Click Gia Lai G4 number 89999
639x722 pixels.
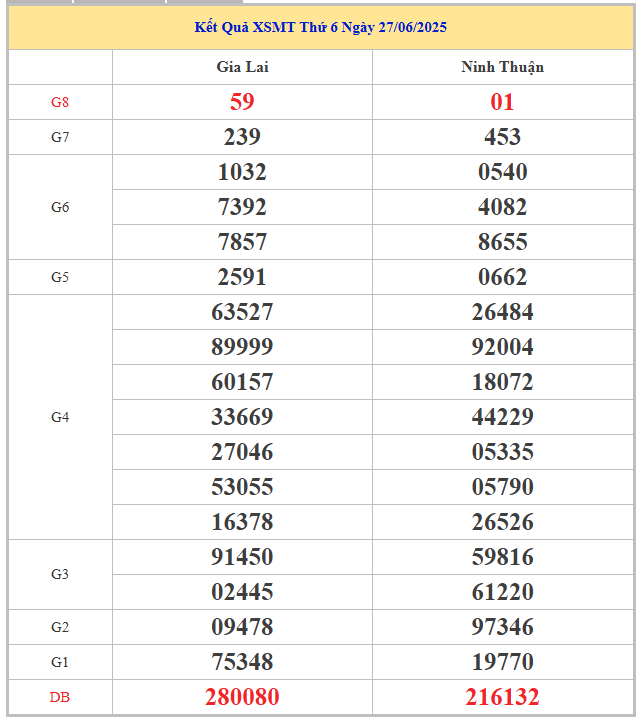[x=242, y=347]
